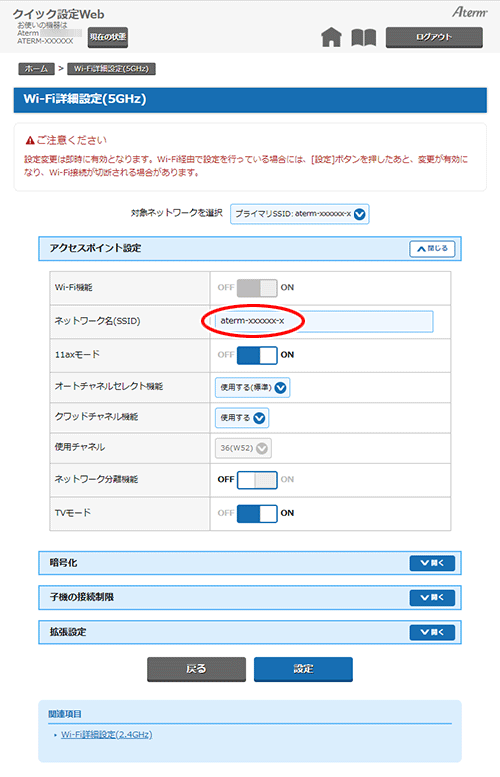Toggle the 11axモード switch
Screen dimensions: 500x777
pos(257,355)
